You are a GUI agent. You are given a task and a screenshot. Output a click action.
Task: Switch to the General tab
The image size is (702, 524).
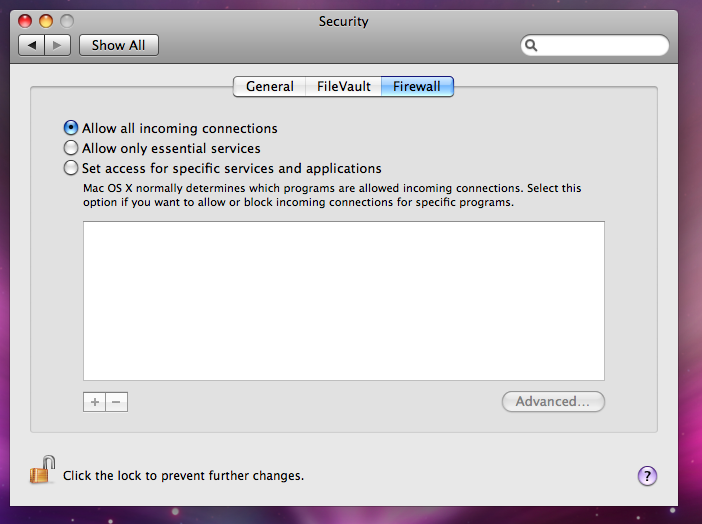pos(270,86)
